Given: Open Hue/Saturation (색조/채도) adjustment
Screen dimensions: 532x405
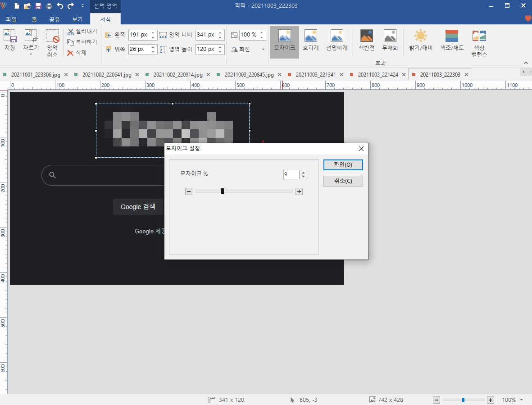Looking at the screenshot, I should pos(451,40).
